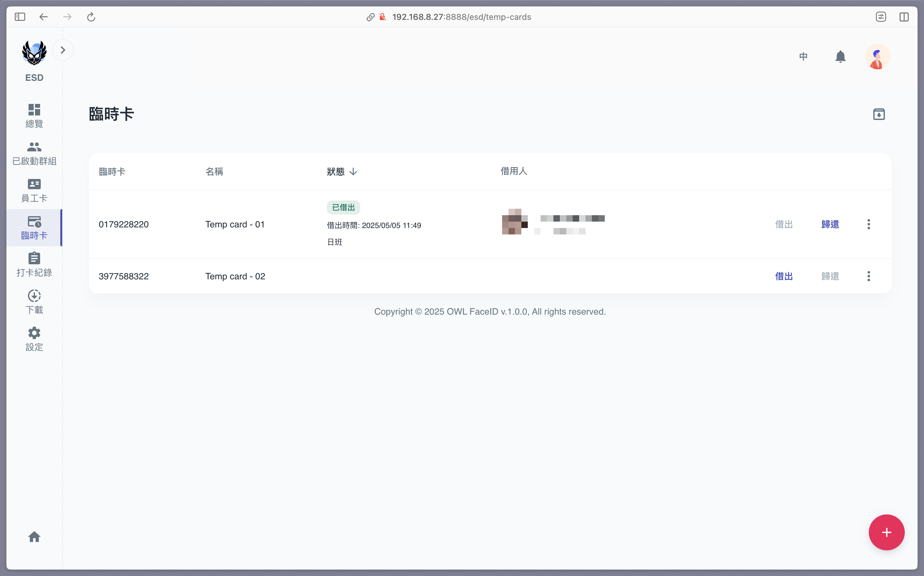Click 借出 to lend Temp card - 02
Screen dimensions: 924x576
point(784,276)
